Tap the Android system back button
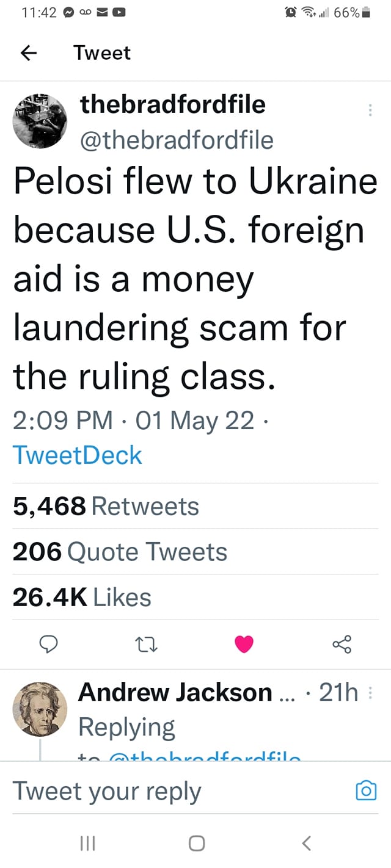 click(307, 844)
